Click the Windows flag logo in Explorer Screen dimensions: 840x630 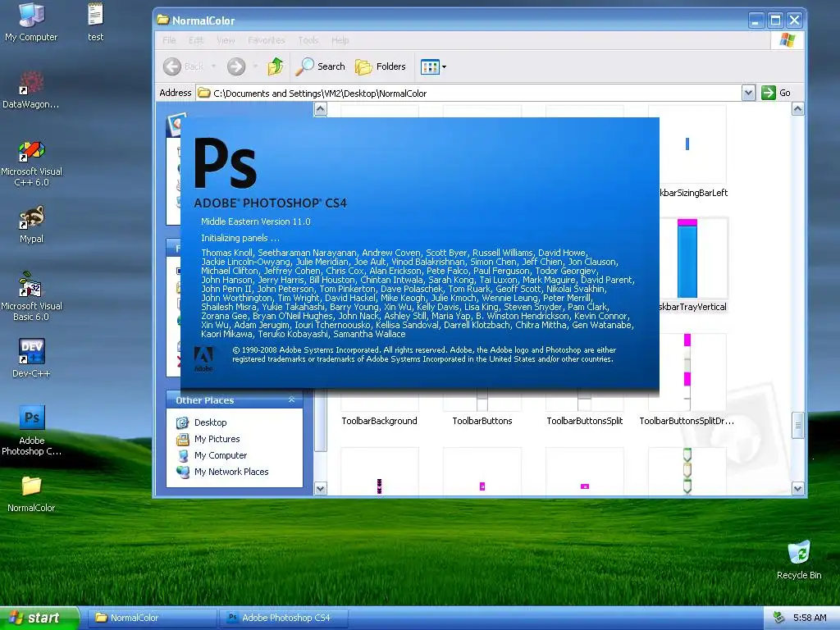[x=787, y=40]
